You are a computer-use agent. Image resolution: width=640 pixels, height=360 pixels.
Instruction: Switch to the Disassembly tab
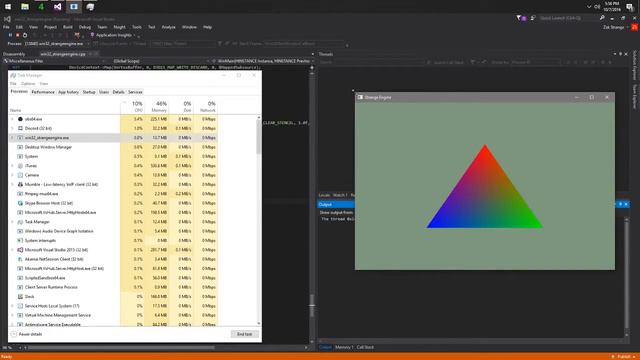point(14,54)
